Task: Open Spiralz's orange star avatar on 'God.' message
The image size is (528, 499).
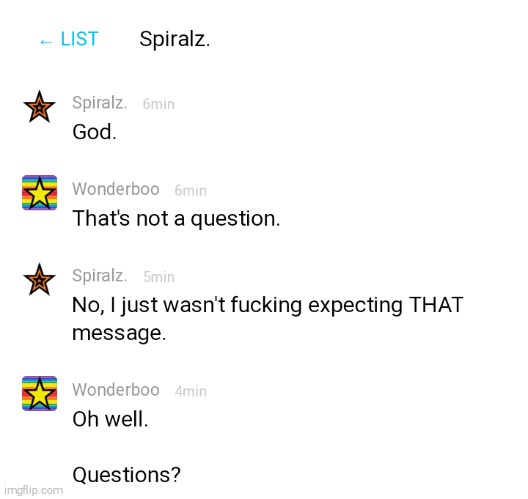Action: (39, 106)
